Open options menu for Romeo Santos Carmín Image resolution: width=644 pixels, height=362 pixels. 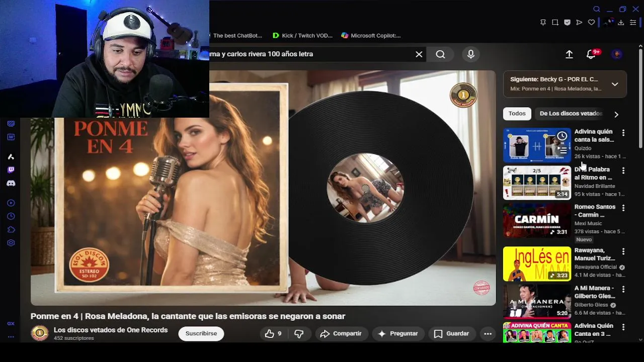point(623,208)
